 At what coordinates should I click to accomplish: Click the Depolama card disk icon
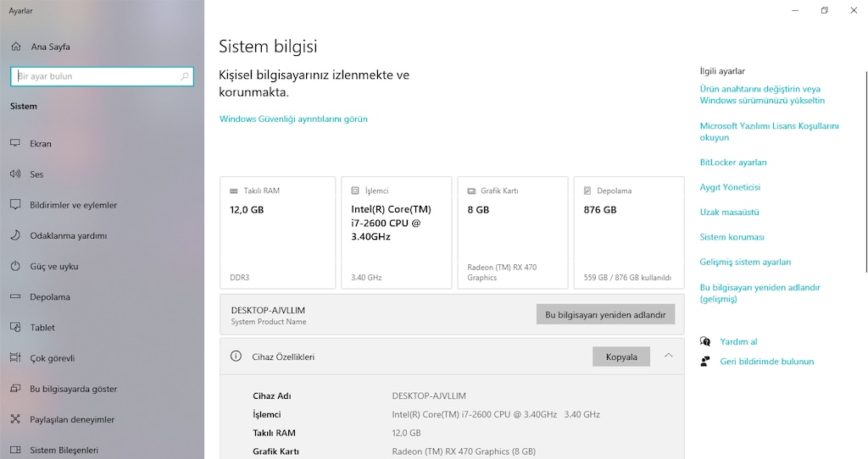coord(587,191)
